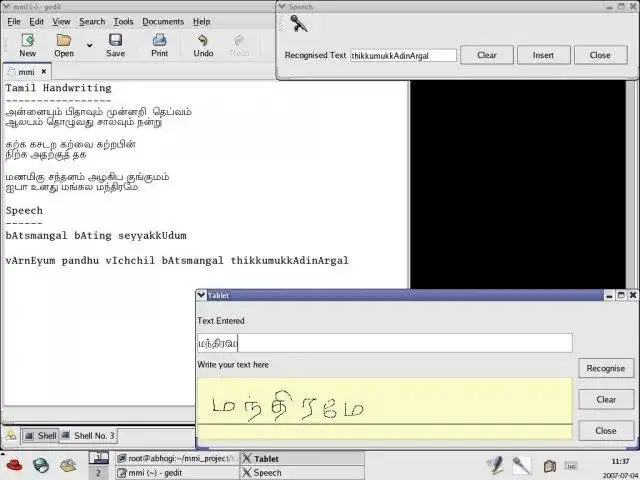This screenshot has width=640, height=480.
Task: Click the web browser globe panel icon
Action: (x=41, y=465)
